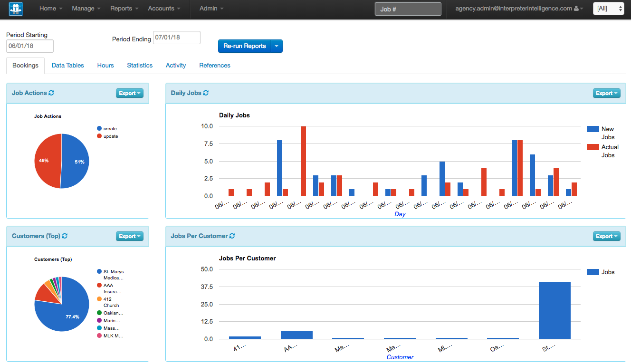This screenshot has height=364, width=631.
Task: Refresh the Job Actions panel
Action: tap(51, 93)
